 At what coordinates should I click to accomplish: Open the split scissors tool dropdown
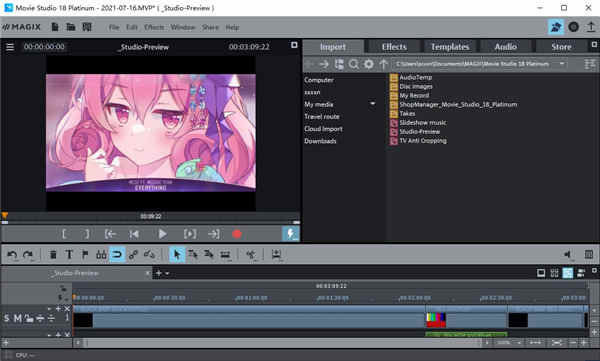pos(251,254)
